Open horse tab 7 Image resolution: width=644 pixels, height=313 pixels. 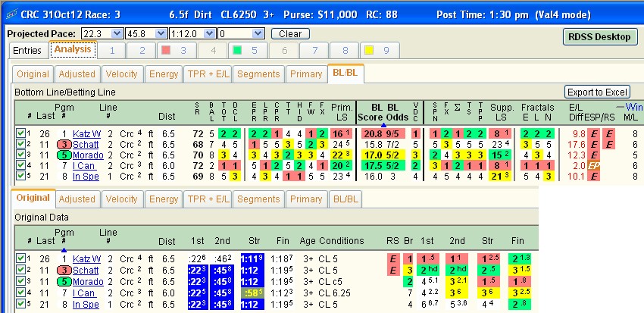point(314,51)
